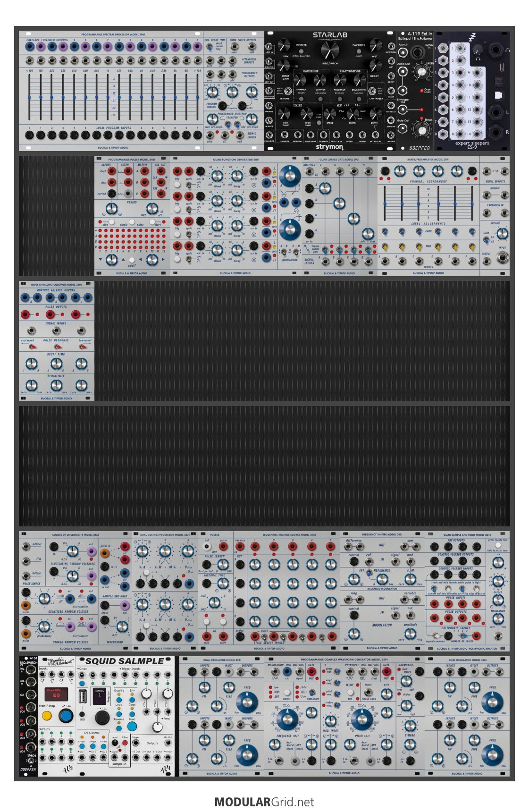Click the red Rec button on Squid Salmple
Screen dimensions: 529x812
point(125,743)
